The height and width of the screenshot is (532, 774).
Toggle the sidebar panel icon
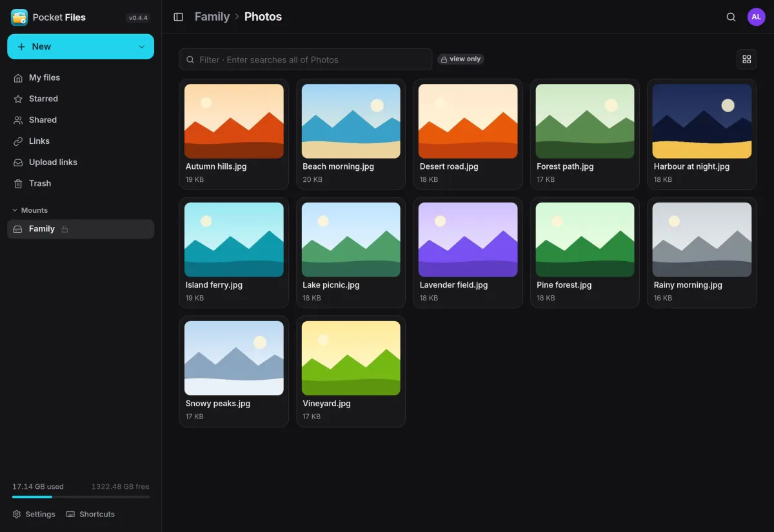click(179, 17)
